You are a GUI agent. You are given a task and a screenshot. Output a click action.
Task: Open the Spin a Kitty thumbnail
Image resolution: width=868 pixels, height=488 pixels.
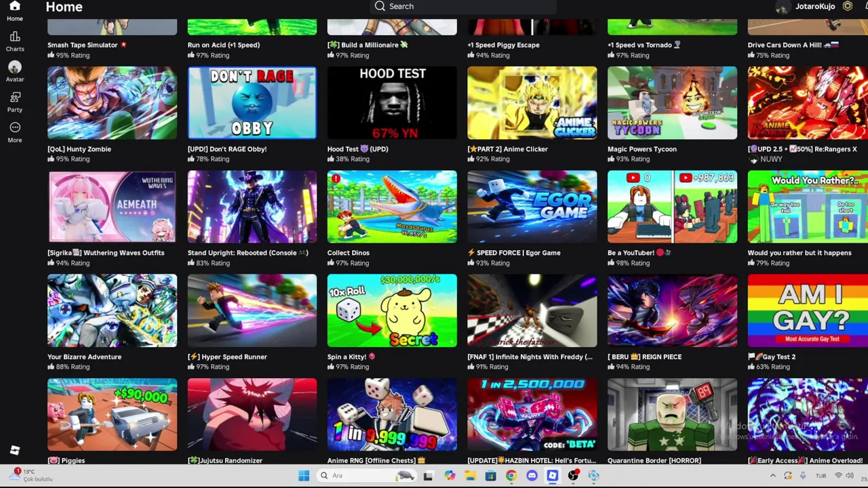[392, 310]
